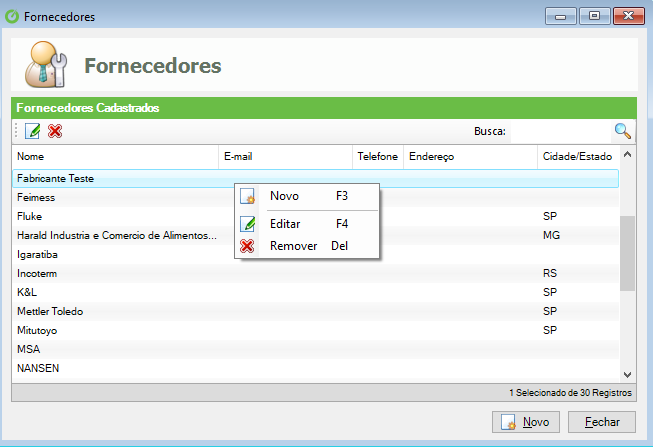Click the Fornecedores supplier avatar icon

pyautogui.click(x=46, y=65)
